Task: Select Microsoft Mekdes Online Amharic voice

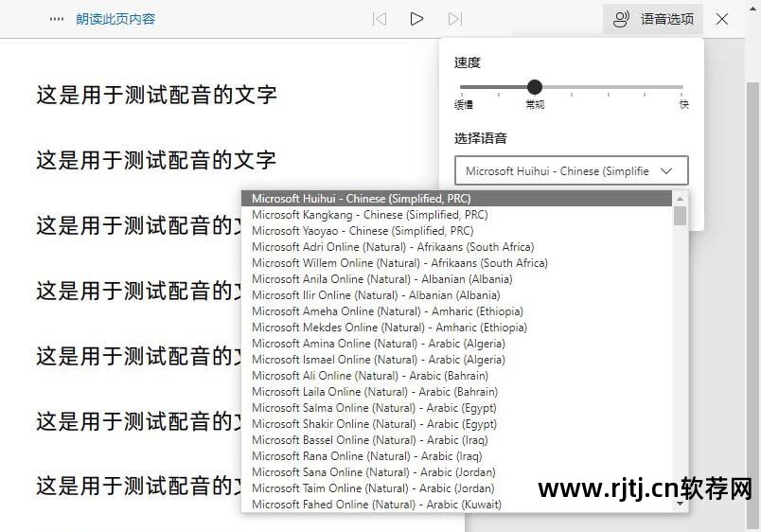Action: click(456, 328)
